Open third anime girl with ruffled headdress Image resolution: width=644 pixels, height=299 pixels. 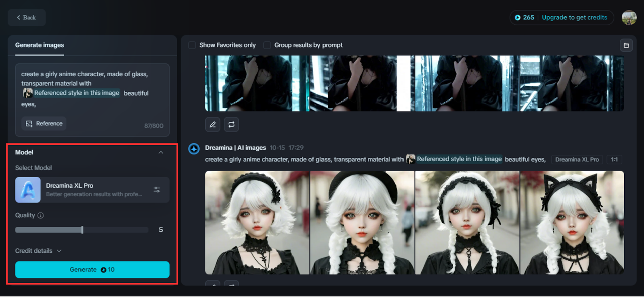coord(467,223)
